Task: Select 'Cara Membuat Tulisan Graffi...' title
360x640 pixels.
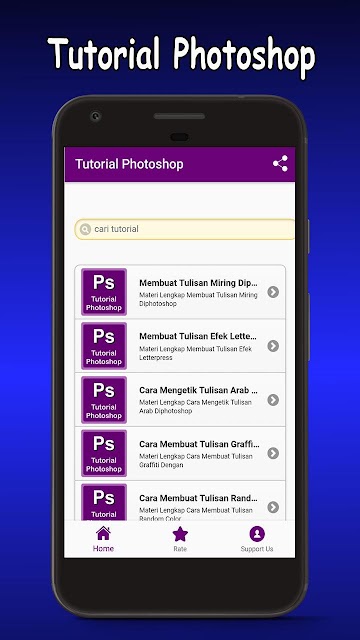Action: [x=199, y=444]
